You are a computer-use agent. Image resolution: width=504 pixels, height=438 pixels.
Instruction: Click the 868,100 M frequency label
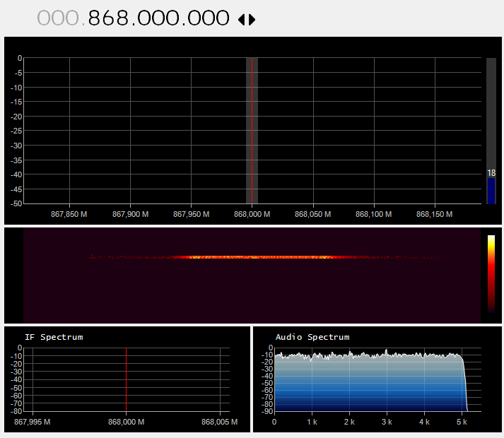(x=373, y=214)
